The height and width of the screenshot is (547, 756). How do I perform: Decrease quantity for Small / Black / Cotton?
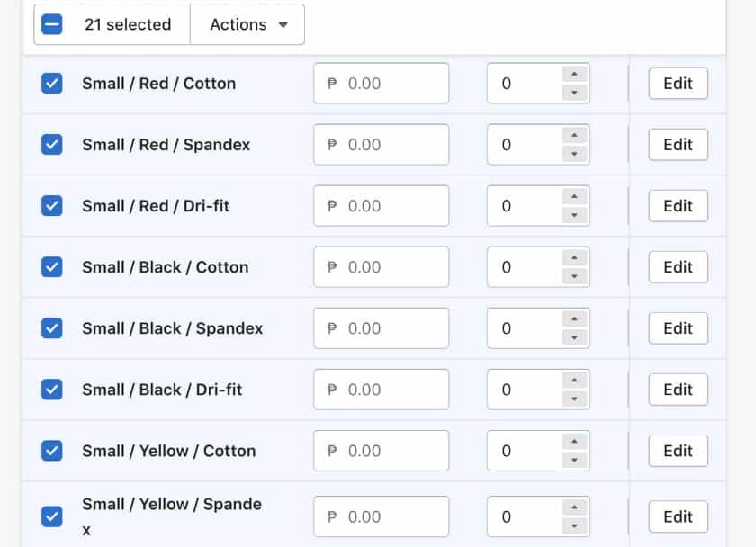click(574, 276)
